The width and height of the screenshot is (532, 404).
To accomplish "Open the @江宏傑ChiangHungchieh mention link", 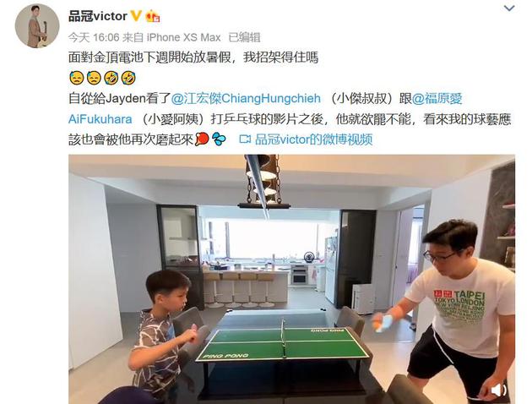I will (246, 98).
